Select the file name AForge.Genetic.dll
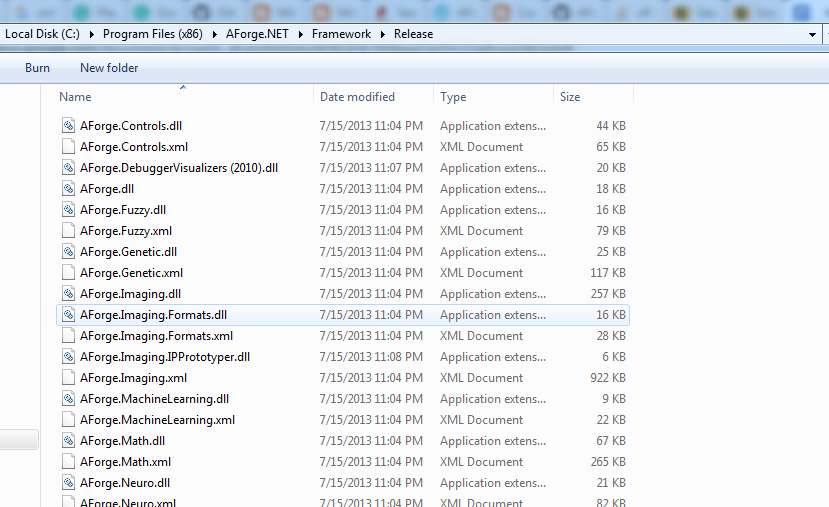 click(x=128, y=252)
